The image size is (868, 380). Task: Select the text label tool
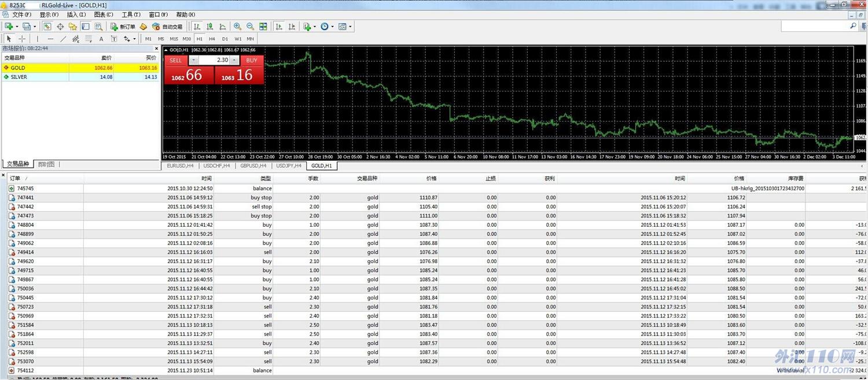pos(114,39)
